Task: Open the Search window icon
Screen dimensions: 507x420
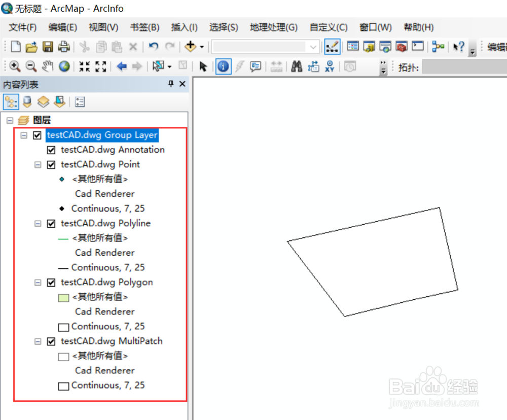Action: click(x=385, y=47)
